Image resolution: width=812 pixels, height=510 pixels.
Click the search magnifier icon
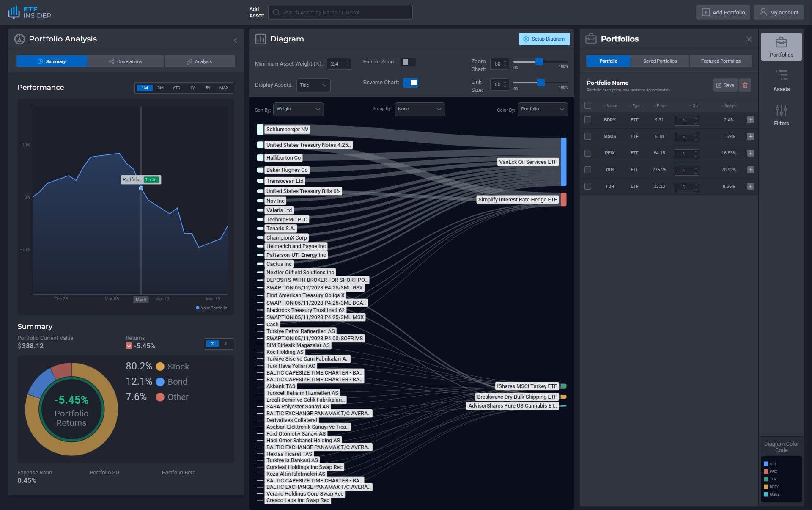click(x=276, y=12)
